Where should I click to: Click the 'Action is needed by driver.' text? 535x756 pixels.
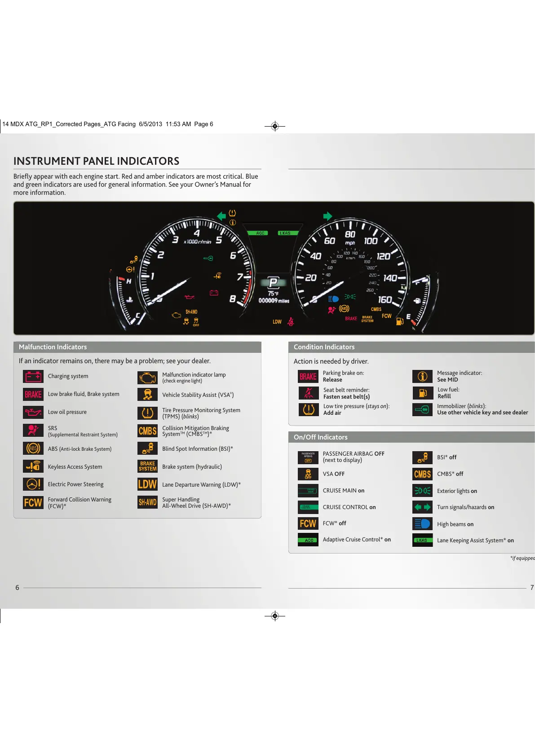pyautogui.click(x=331, y=361)
